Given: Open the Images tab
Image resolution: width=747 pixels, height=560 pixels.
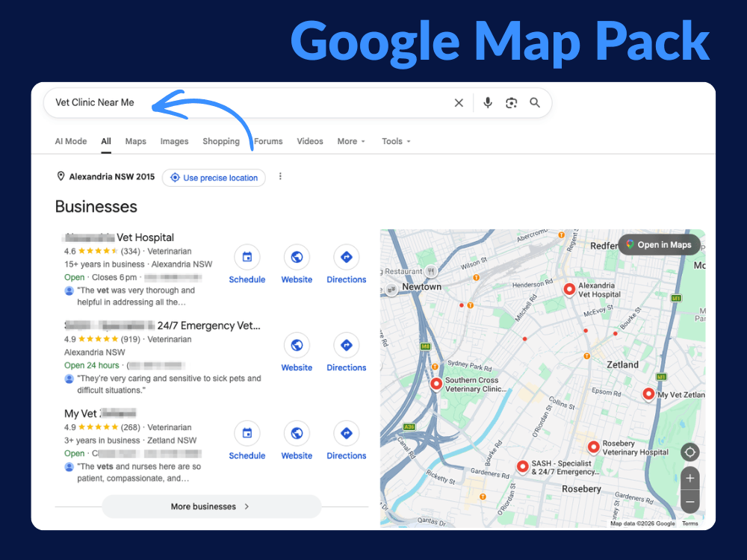Looking at the screenshot, I should click(174, 141).
